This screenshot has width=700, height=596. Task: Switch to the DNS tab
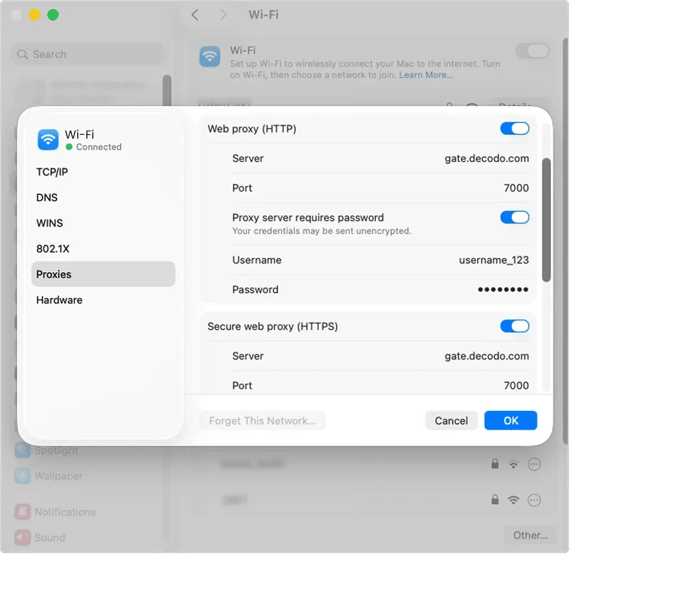pos(47,198)
